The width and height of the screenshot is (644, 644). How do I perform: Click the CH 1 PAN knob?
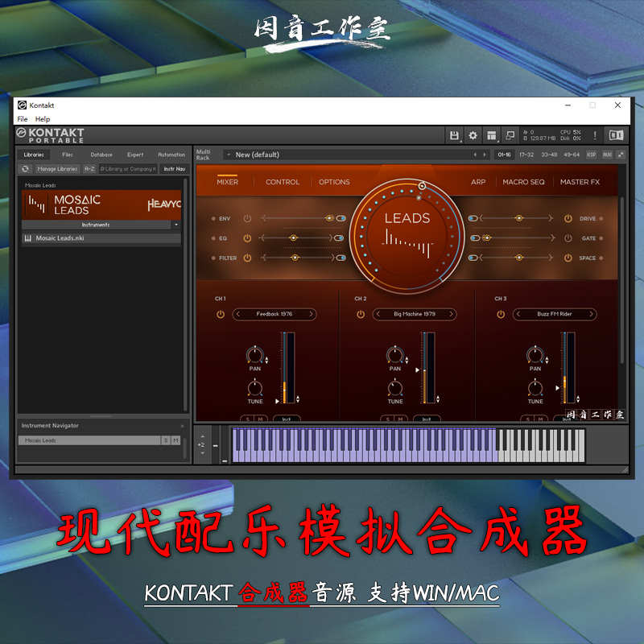255,355
